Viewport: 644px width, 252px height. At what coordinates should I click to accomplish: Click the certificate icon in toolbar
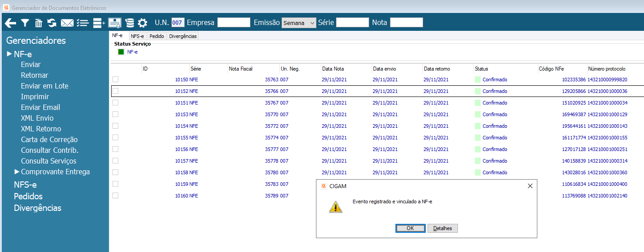[x=115, y=23]
